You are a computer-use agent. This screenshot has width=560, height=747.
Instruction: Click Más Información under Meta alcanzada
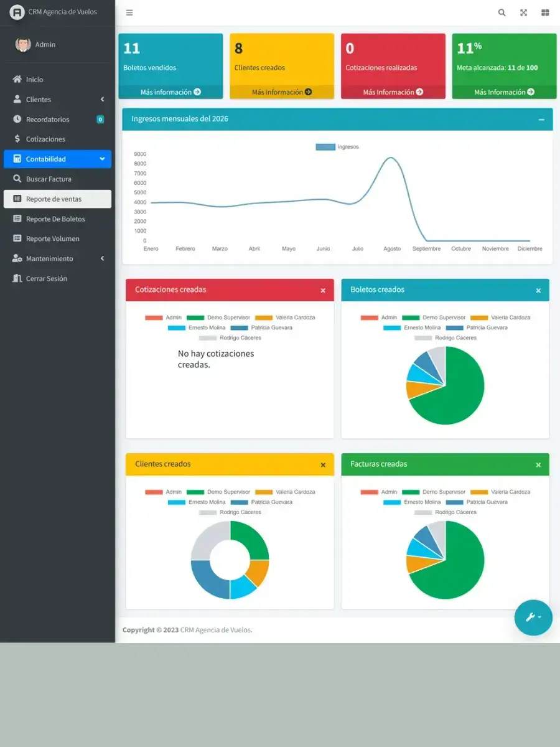(504, 92)
